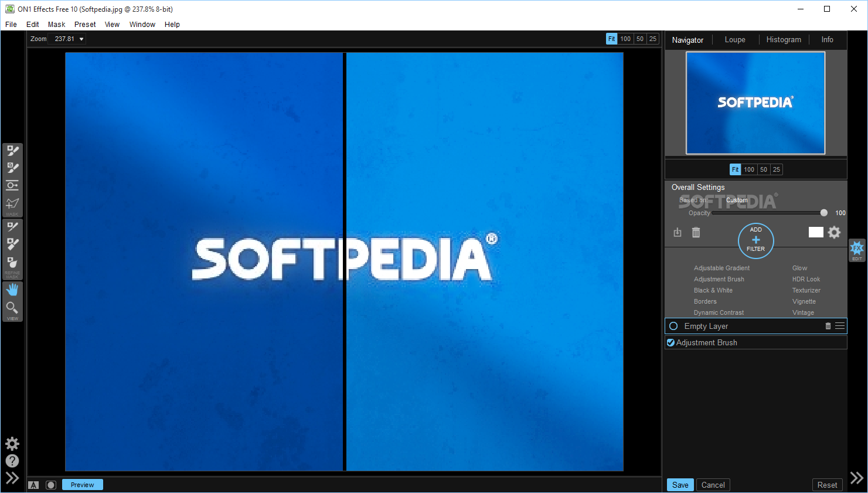Open overall settings gear icon
The image size is (868, 493).
834,232
